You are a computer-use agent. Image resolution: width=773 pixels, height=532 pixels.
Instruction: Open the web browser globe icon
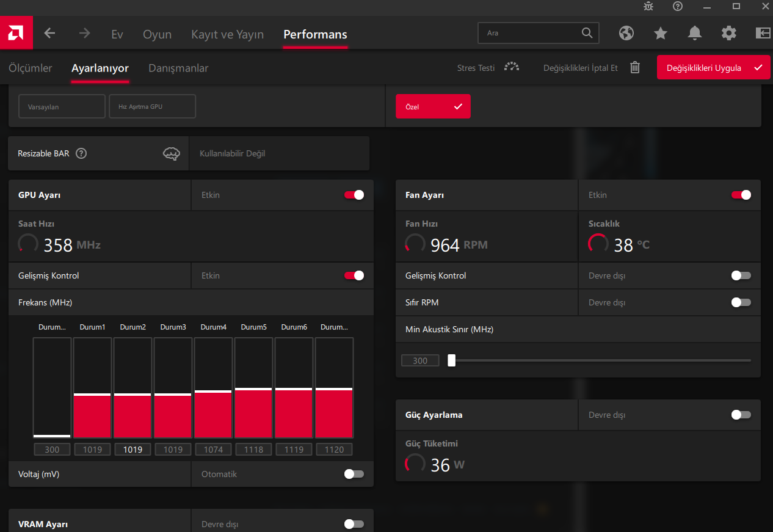point(626,33)
